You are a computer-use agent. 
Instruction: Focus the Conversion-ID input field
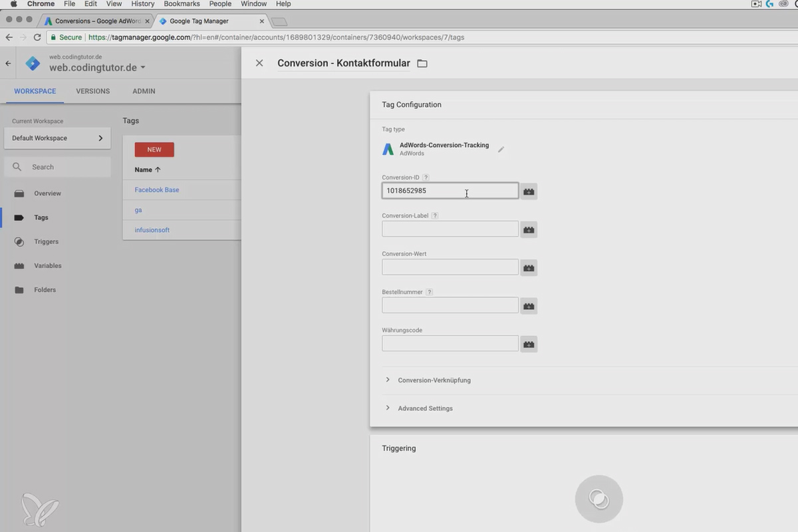(x=450, y=191)
